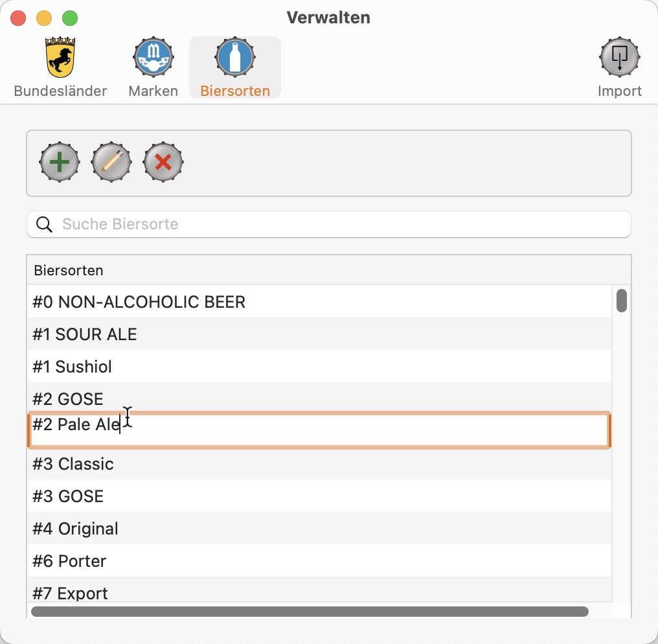Select the Biersorten bottle icon
The height and width of the screenshot is (644, 658).
pyautogui.click(x=235, y=56)
